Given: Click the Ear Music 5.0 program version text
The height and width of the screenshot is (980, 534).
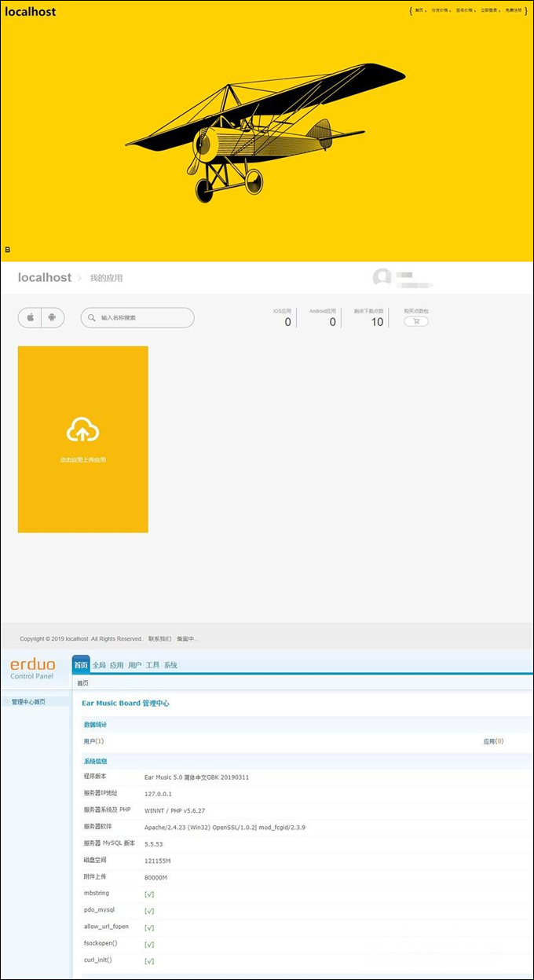Looking at the screenshot, I should 196,777.
